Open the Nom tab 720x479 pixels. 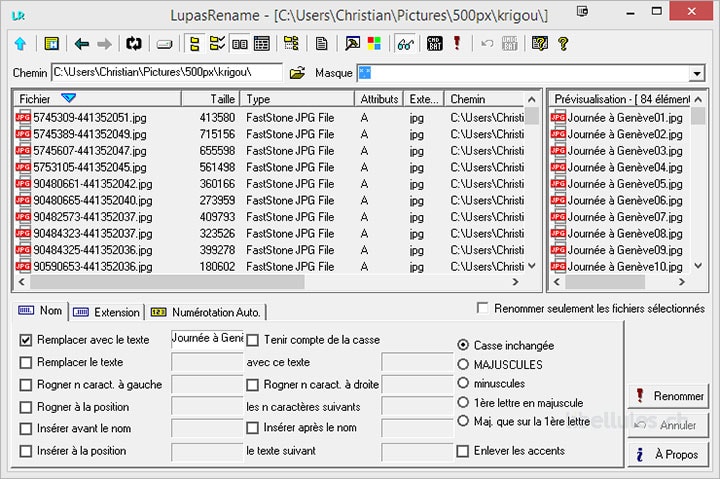(40, 311)
